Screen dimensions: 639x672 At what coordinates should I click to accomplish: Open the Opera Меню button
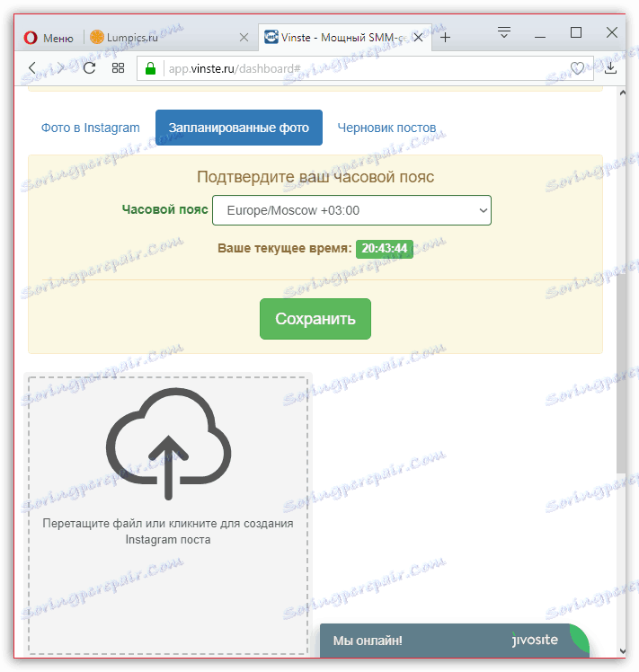tap(49, 38)
